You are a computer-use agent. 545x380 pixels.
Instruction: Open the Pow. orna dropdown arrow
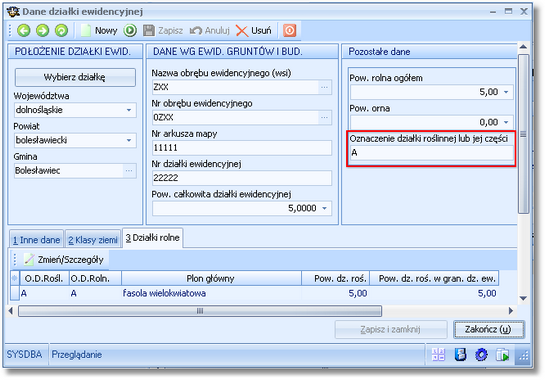[x=506, y=122]
